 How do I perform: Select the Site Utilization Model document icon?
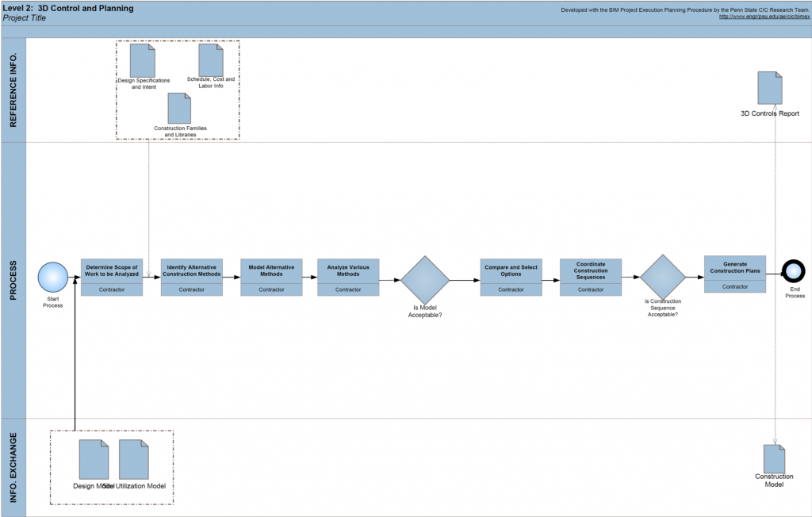[134, 459]
